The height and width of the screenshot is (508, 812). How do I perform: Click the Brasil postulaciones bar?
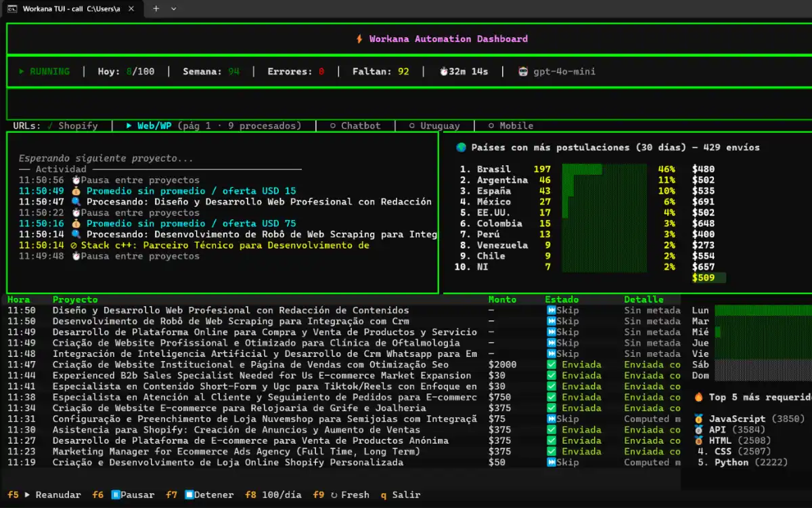point(582,169)
